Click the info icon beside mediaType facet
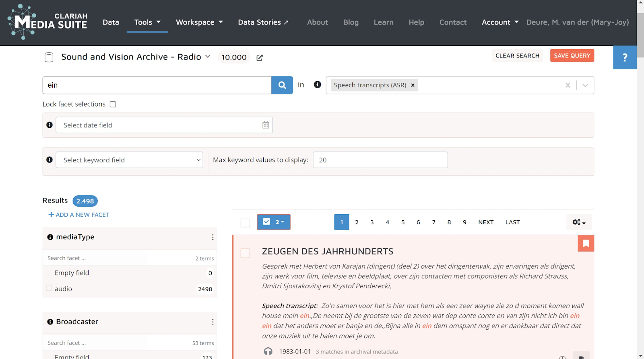This screenshot has height=359, width=644. click(x=50, y=237)
